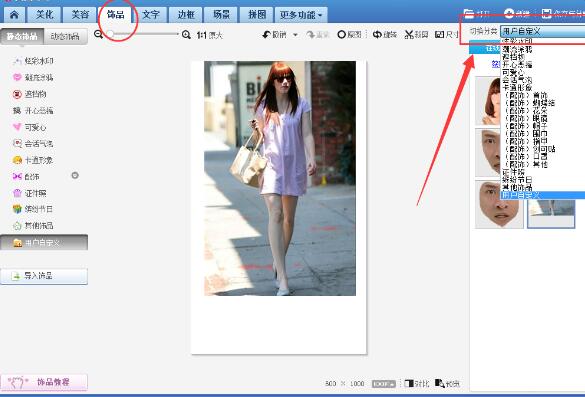
Task: Select the 裁剪 scissors crop tool
Action: [416, 35]
